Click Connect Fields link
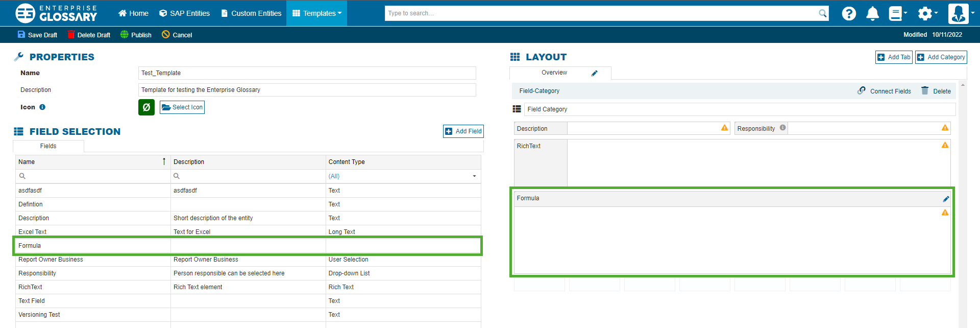 [885, 91]
